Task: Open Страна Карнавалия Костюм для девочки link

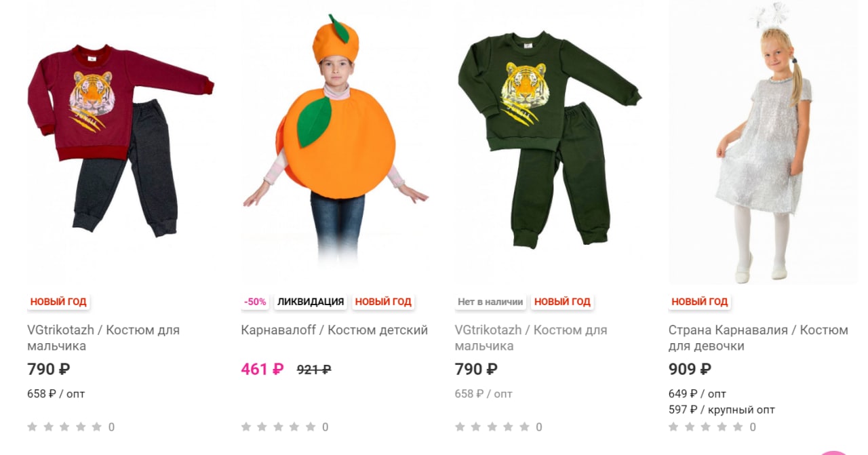Action: click(758, 338)
